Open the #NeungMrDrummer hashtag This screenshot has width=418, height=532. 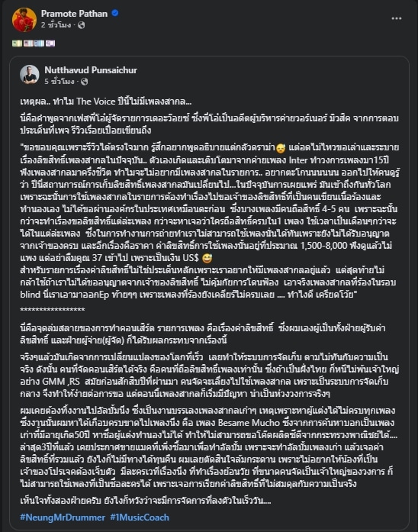tap(63, 517)
